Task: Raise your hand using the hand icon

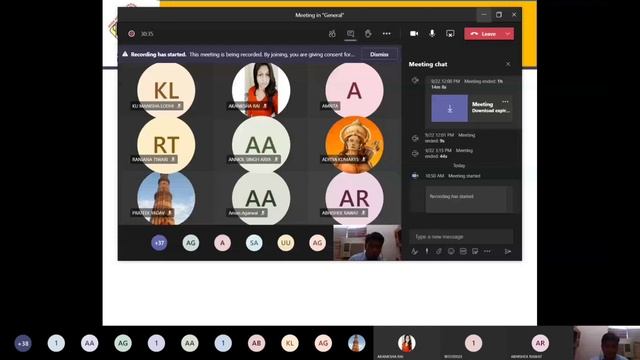Action: 368,34
